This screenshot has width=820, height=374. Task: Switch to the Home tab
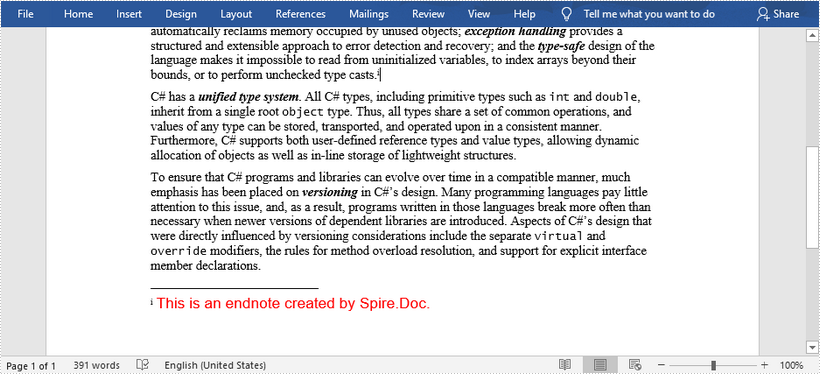(x=78, y=14)
